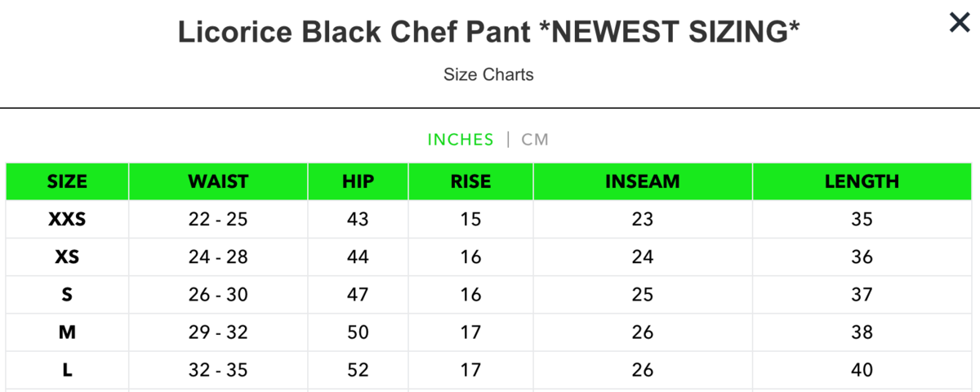
Task: Click the WAIST column header
Action: click(x=218, y=181)
